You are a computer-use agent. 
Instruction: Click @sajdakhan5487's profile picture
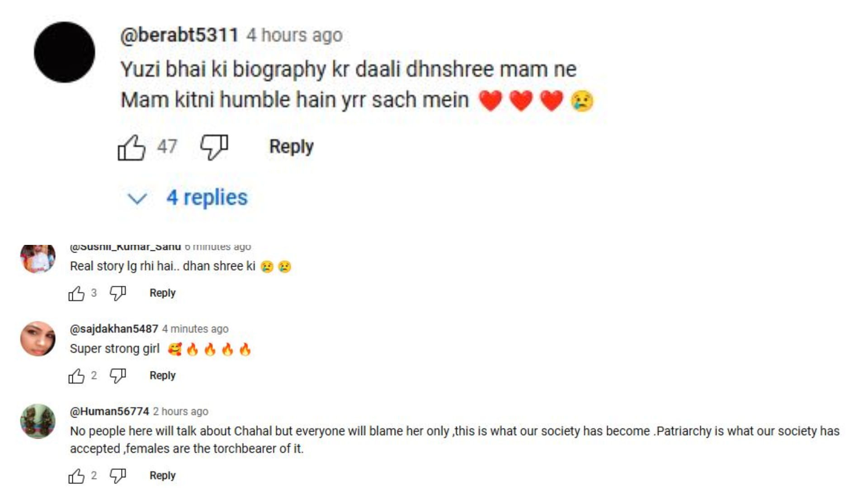coord(38,338)
